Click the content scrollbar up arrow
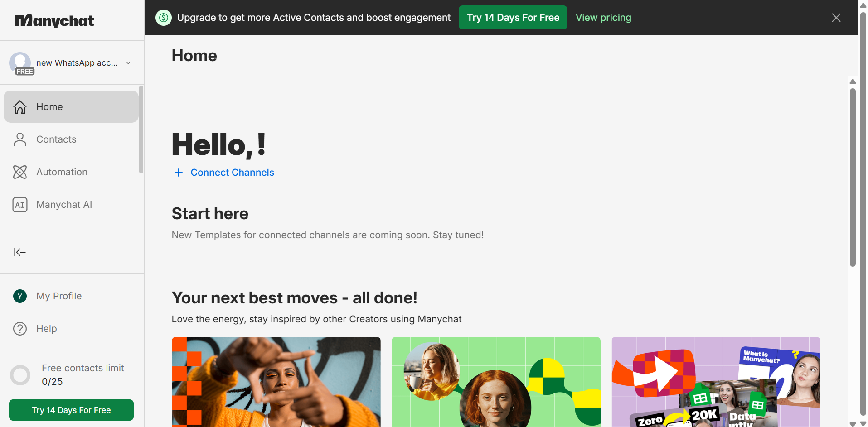Viewport: 868px width, 427px height. pyautogui.click(x=853, y=82)
